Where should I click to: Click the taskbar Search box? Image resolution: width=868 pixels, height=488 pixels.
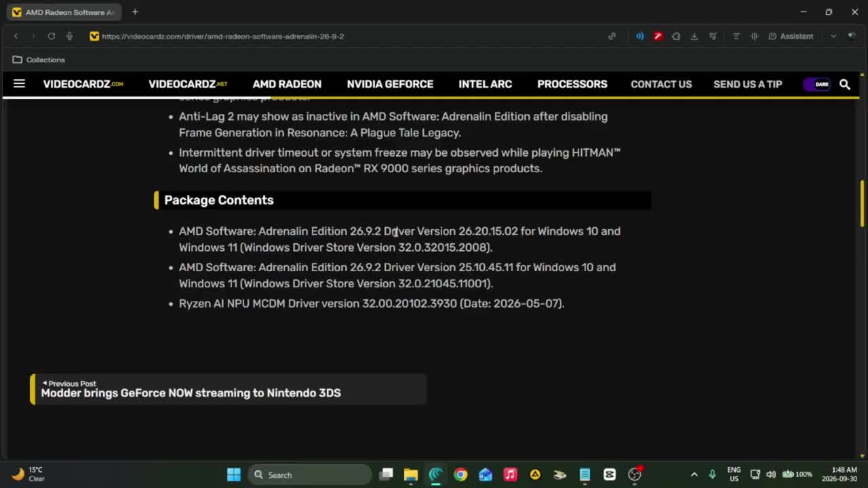coord(310,474)
